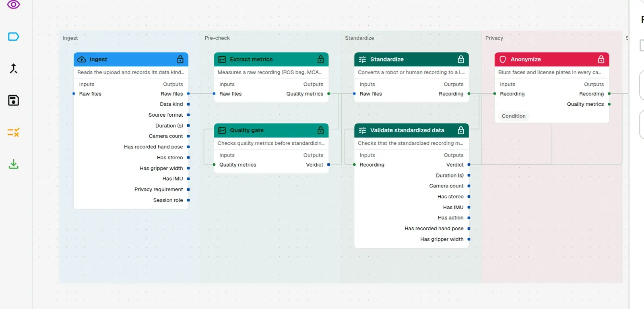Click the purple eye icon in the sidebar
The width and height of the screenshot is (644, 309).
[x=14, y=5]
